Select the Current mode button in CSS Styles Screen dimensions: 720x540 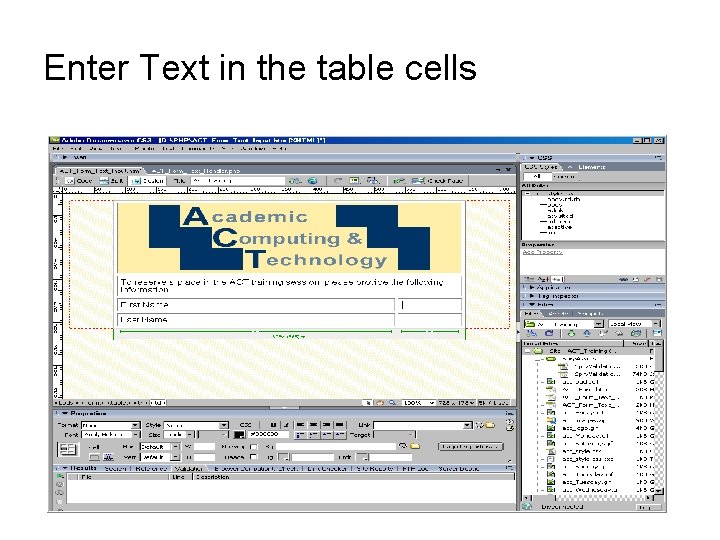tap(564, 177)
